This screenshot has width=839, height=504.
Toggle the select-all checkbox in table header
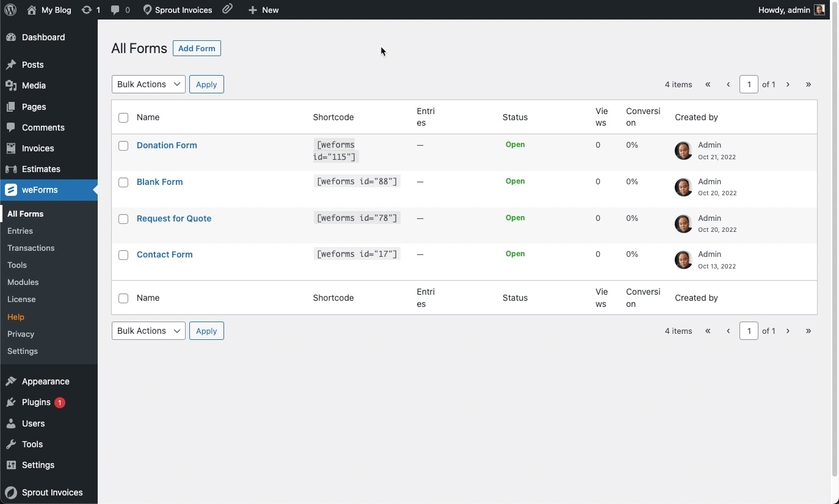coord(123,118)
